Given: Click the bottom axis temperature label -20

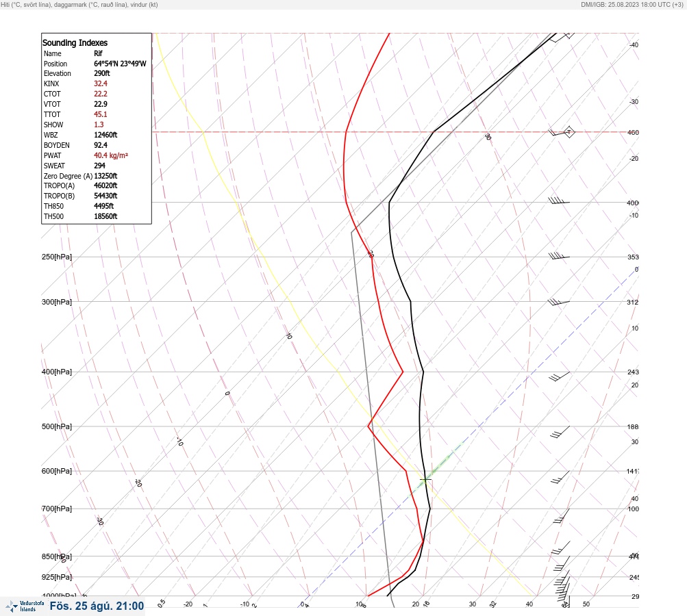Looking at the screenshot, I should pos(188,604).
